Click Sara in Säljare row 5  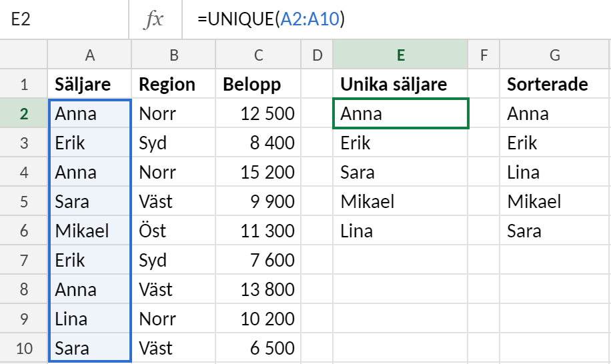89,201
